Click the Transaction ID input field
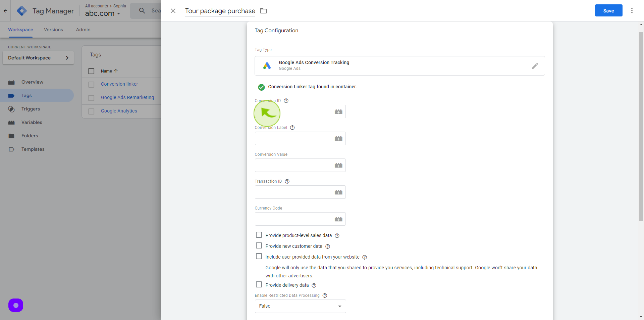This screenshot has height=320, width=644. (293, 192)
